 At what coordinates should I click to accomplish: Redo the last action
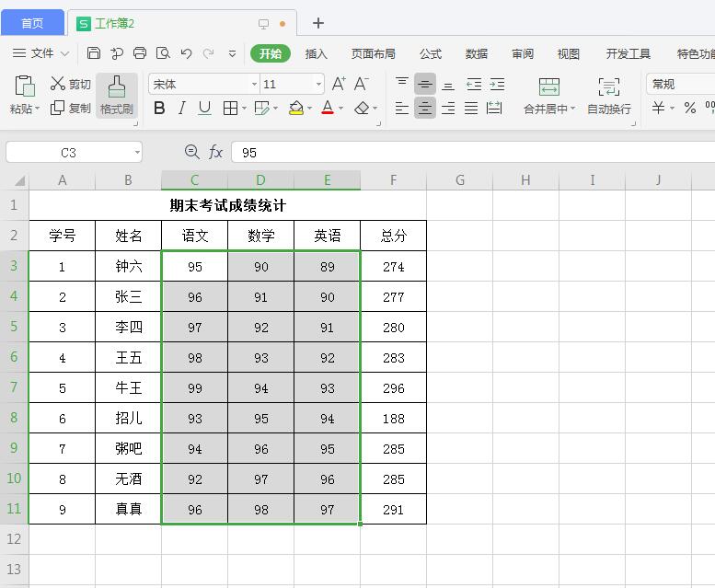coord(208,53)
